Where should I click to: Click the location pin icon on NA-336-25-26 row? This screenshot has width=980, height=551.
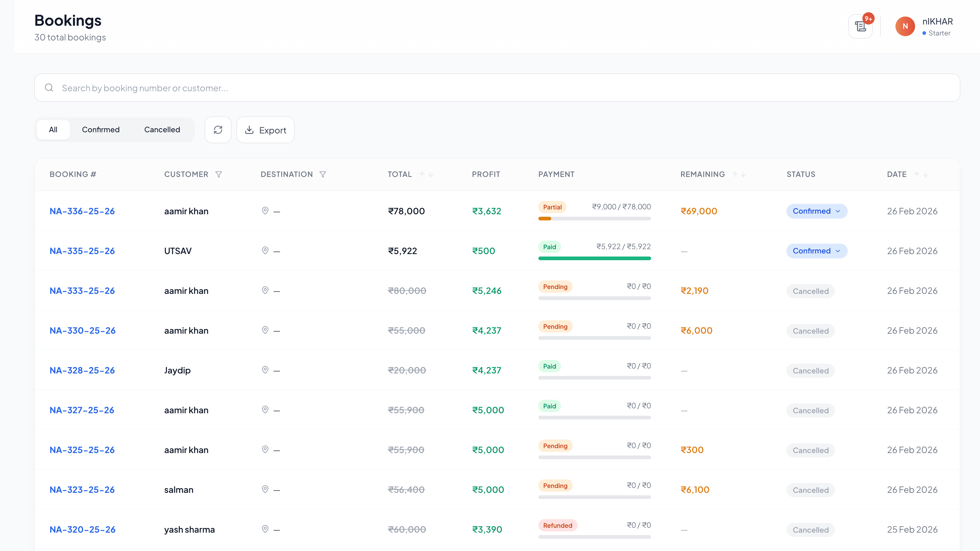pos(265,211)
